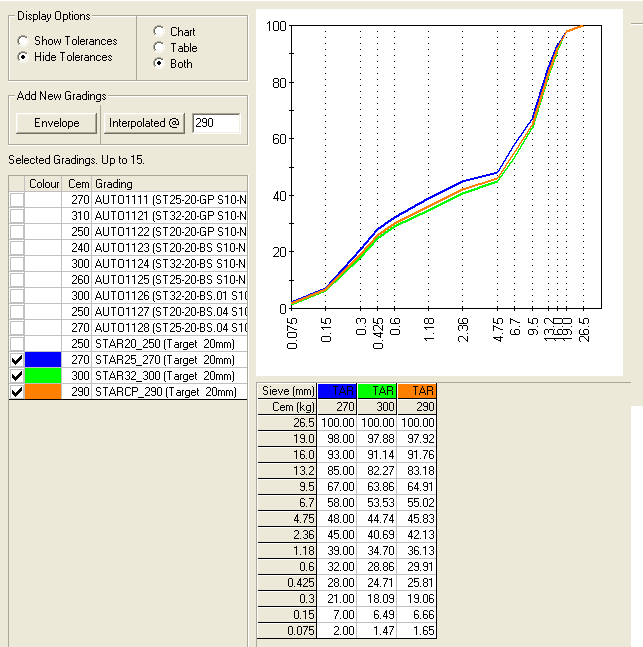Uncheck the STAR25_270 grading checkbox
The height and width of the screenshot is (647, 643).
[17, 360]
